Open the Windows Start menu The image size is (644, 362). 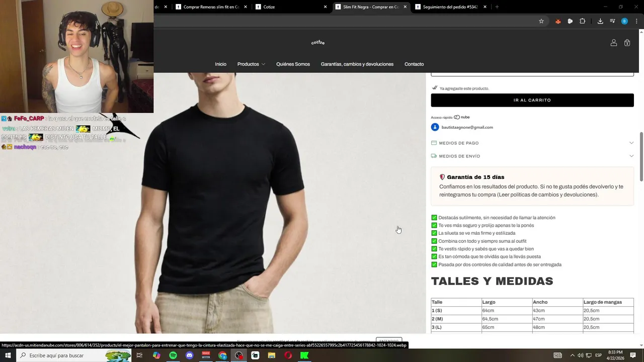coord(8,355)
